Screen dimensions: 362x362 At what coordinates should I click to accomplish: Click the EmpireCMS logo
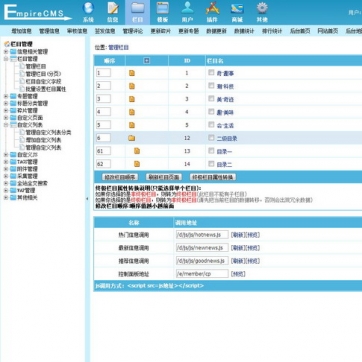click(37, 13)
